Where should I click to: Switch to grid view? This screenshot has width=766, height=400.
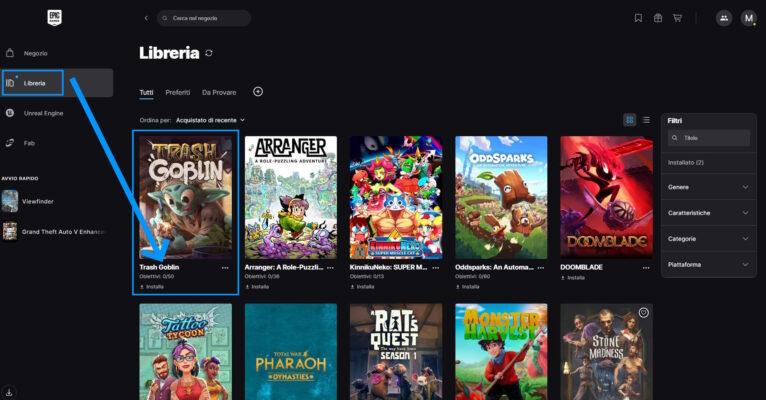630,120
